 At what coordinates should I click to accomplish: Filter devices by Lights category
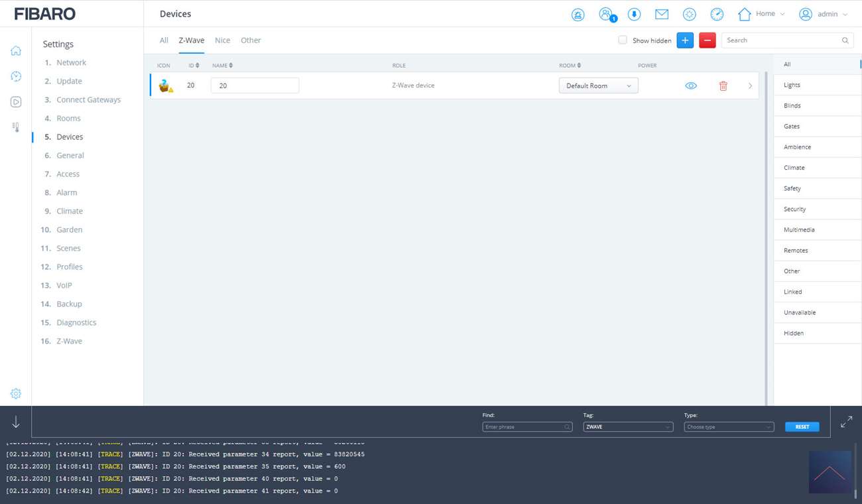click(x=792, y=85)
